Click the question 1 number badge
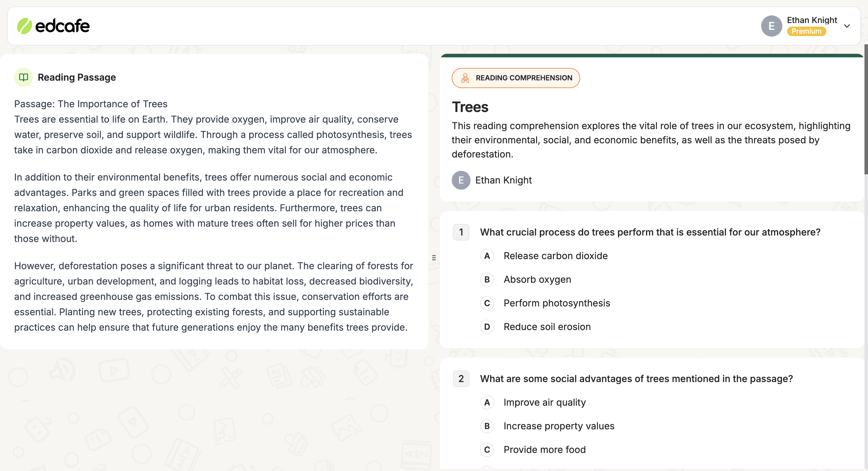Viewport: 868px width, 471px height. 461,232
